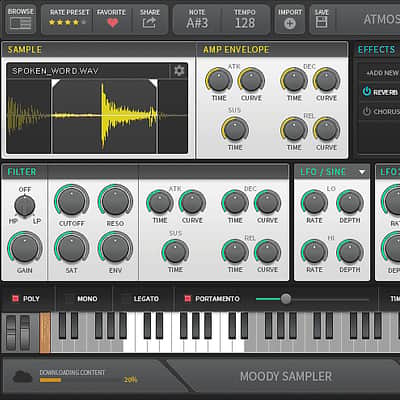The image size is (400, 400).
Task: Click the Downloading Content progress bar
Action: tap(79, 380)
